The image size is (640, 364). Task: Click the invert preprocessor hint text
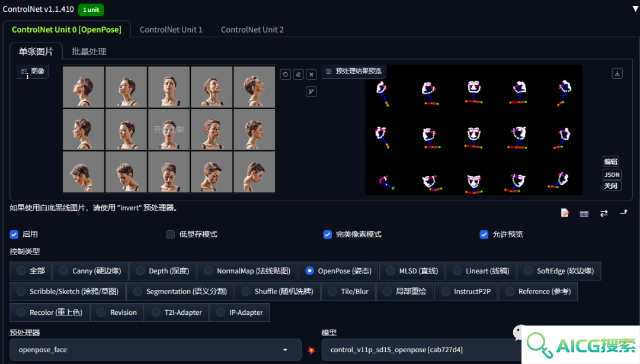pos(94,208)
